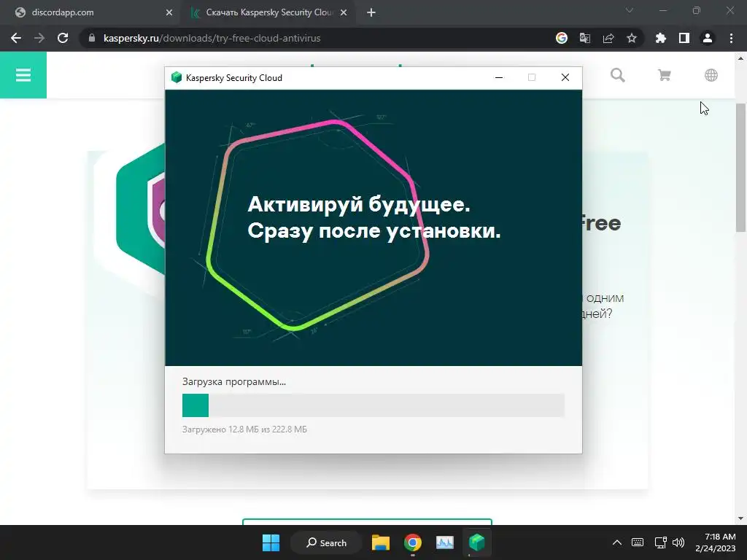This screenshot has width=747, height=560.
Task: Close the Kaspersky Security Cloud installer window
Action: click(565, 77)
